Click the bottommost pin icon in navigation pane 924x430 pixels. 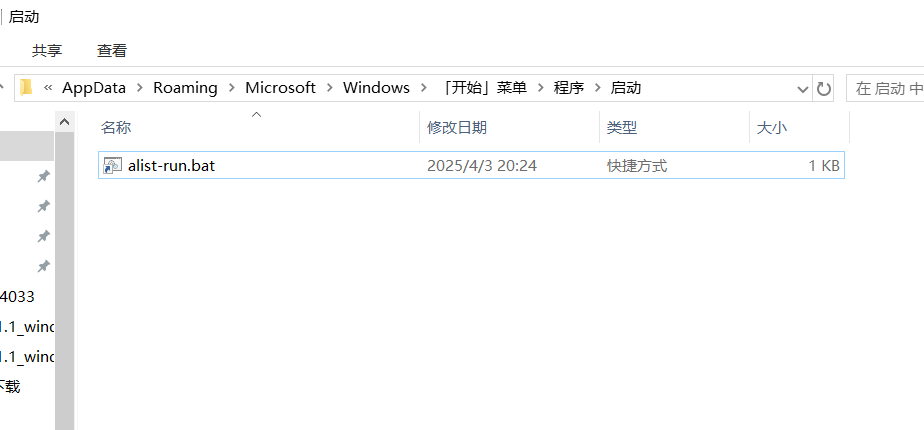[43, 267]
